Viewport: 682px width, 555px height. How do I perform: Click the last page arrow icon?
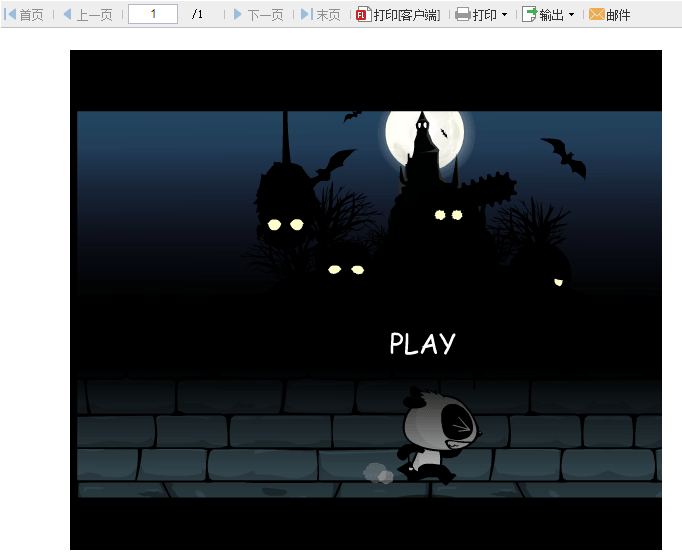306,14
